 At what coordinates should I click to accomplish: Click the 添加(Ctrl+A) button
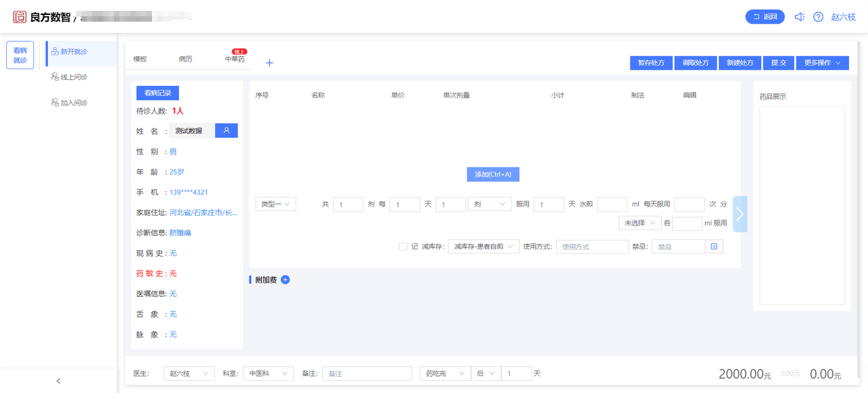pyautogui.click(x=493, y=174)
